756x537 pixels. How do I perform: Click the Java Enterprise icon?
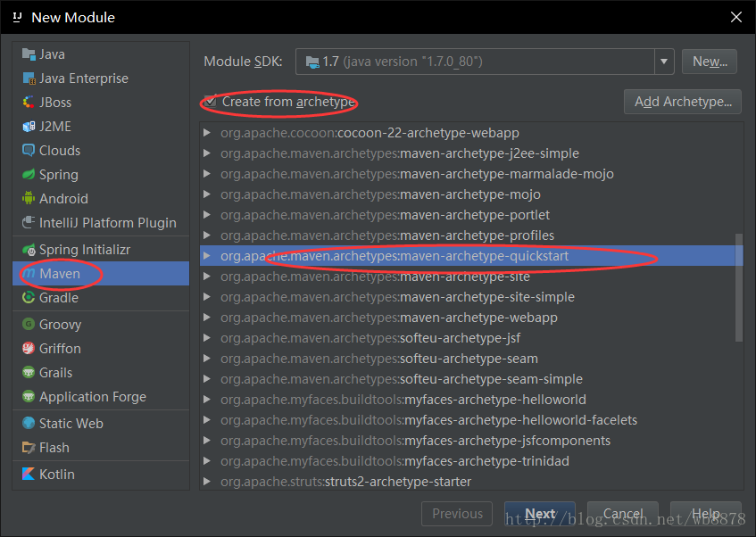[29, 78]
